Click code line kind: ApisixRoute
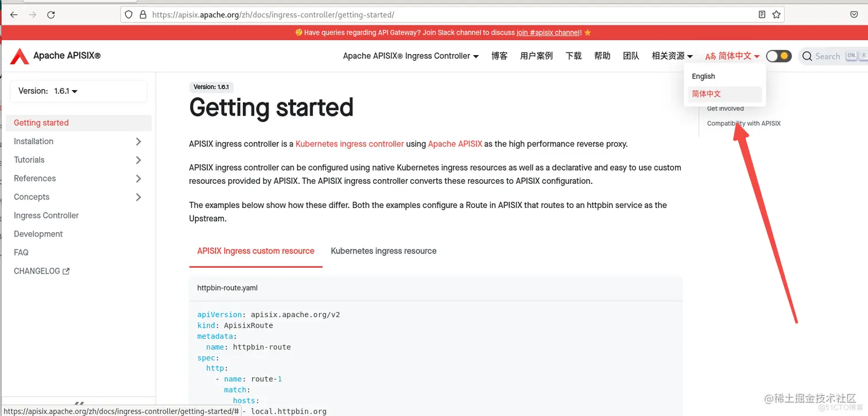868x416 pixels. (x=235, y=326)
